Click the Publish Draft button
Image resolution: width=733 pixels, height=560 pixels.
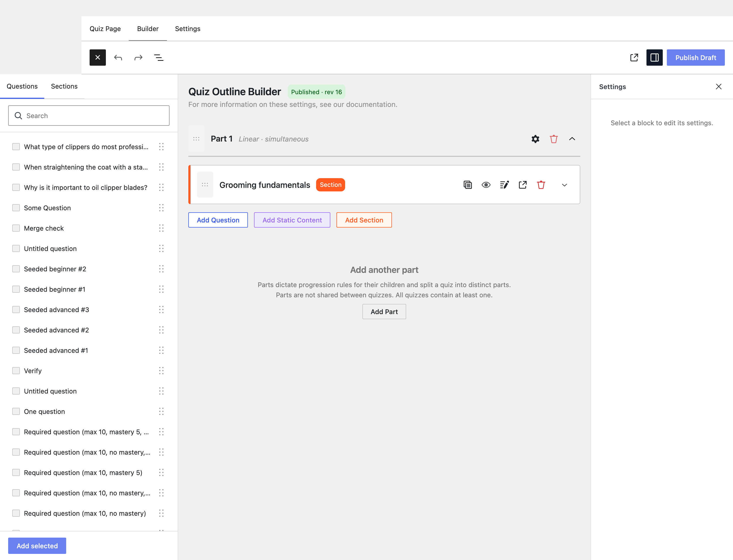tap(696, 57)
